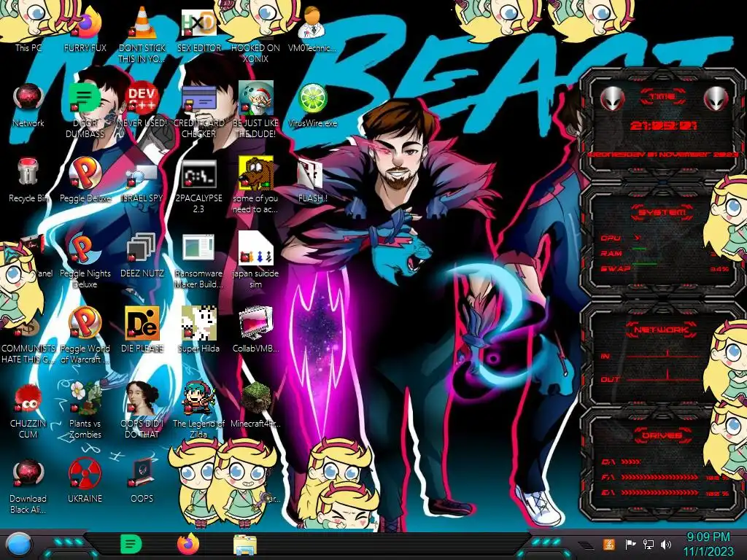This screenshot has height=560, width=747.
Task: Open the 2PACALYPSE 2.3 console shortcut
Action: (198, 186)
